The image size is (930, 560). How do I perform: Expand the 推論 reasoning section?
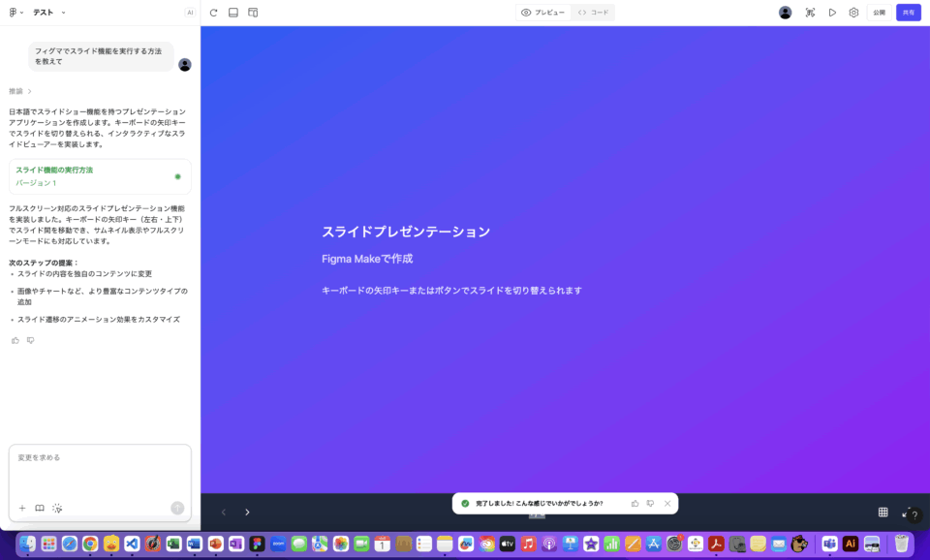[20, 91]
